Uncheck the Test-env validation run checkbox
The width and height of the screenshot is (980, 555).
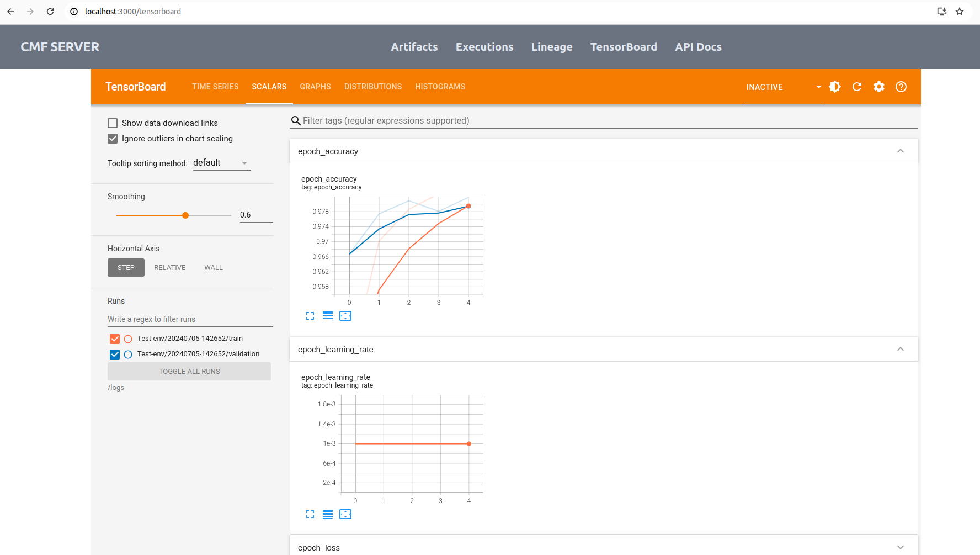[x=115, y=355]
